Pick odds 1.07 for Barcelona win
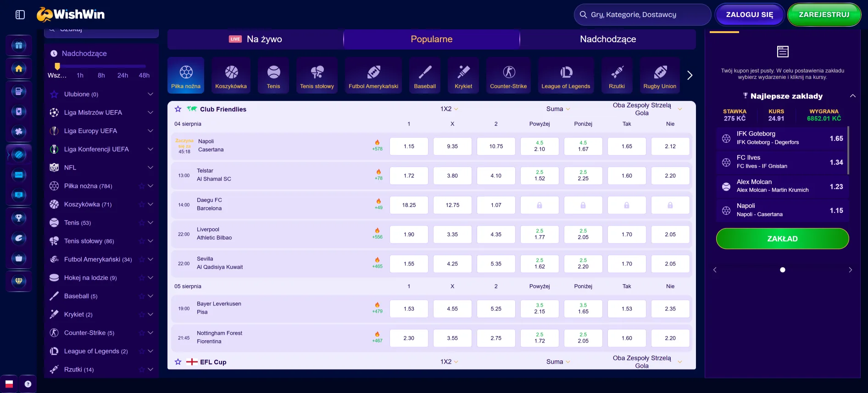 (x=496, y=205)
